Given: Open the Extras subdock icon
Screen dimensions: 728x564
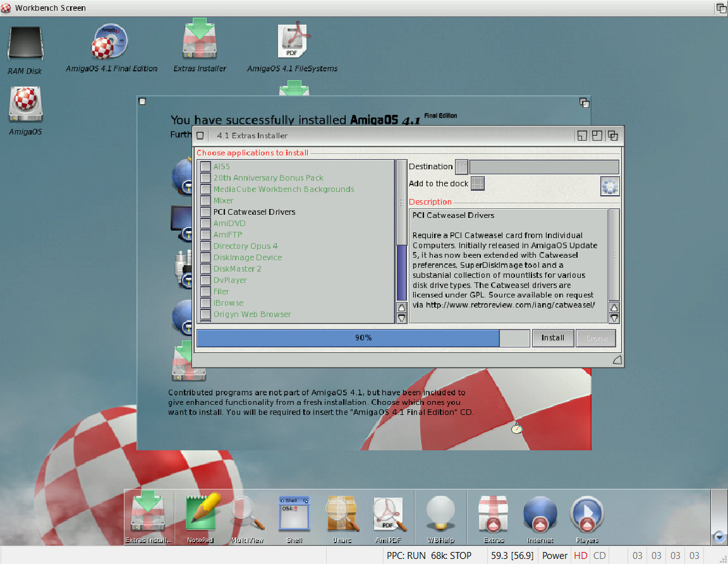Looking at the screenshot, I should click(494, 514).
